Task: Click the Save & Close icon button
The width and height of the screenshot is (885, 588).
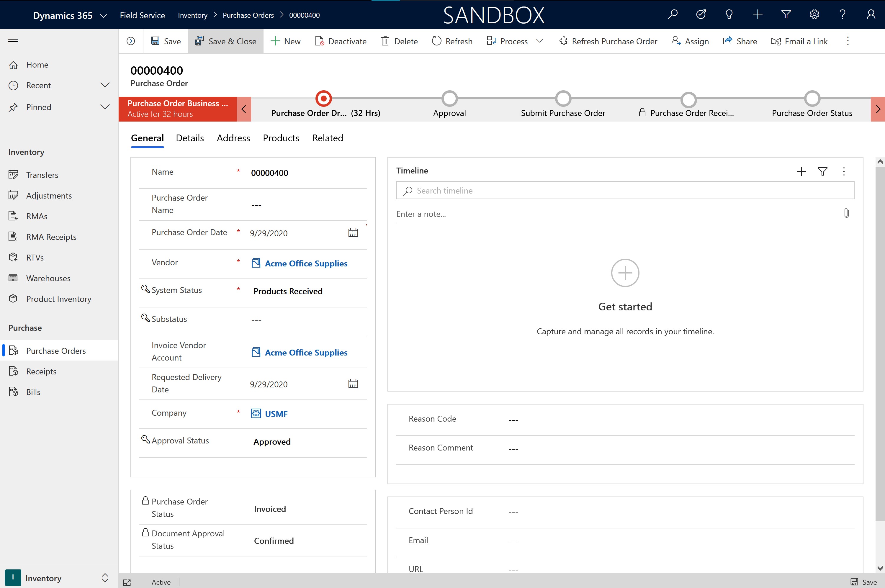Action: (199, 41)
